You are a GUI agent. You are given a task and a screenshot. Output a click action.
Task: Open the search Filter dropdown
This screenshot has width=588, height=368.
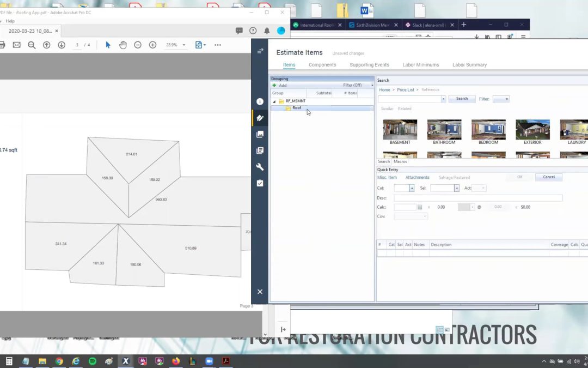point(501,99)
